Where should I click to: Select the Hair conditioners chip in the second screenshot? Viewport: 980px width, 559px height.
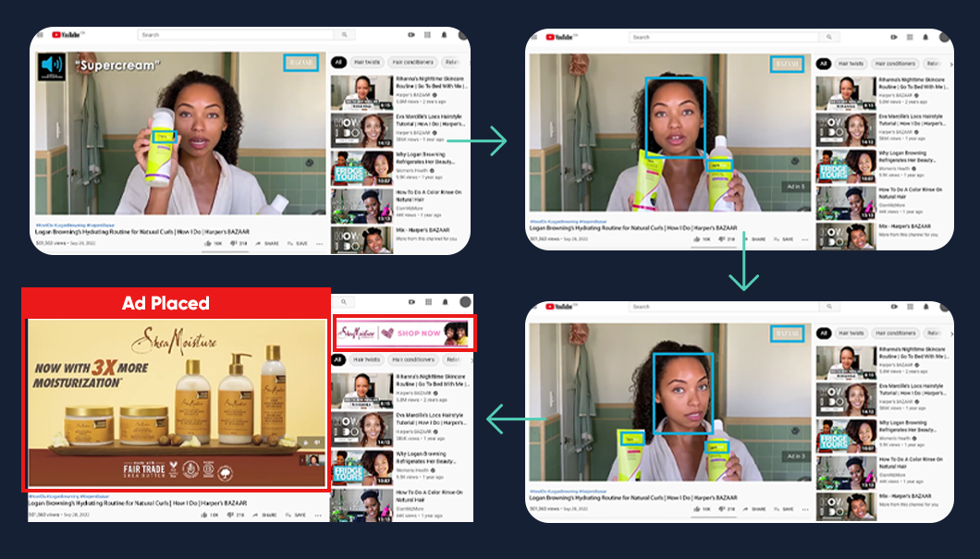point(895,64)
